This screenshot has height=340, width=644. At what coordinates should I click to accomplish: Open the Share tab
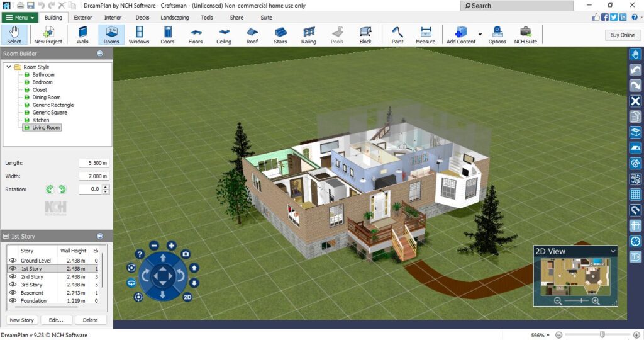click(x=236, y=18)
